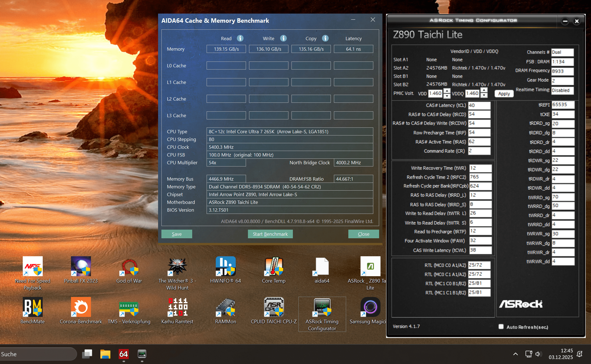
Task: Click the Copy info icon
Action: tap(325, 38)
